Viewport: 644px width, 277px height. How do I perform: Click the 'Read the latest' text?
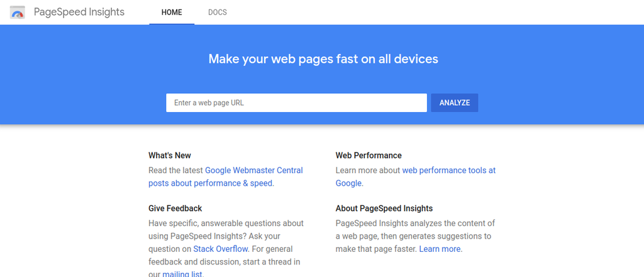176,171
